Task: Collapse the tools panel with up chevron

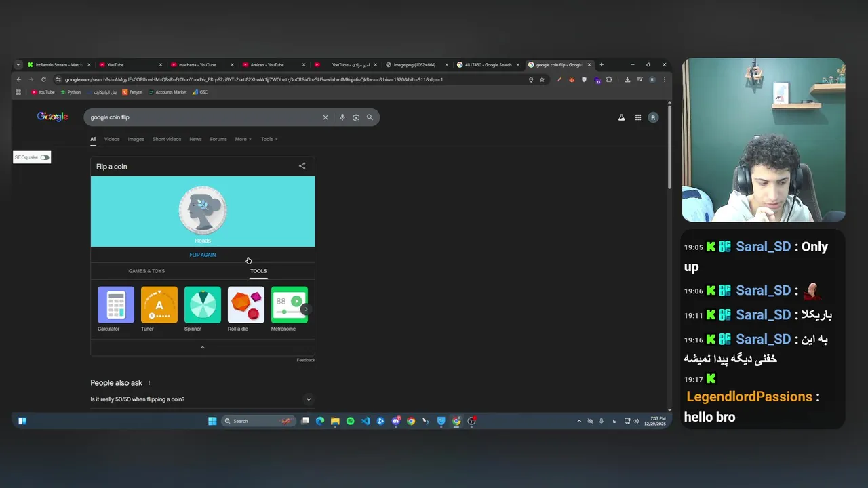Action: pyautogui.click(x=202, y=347)
